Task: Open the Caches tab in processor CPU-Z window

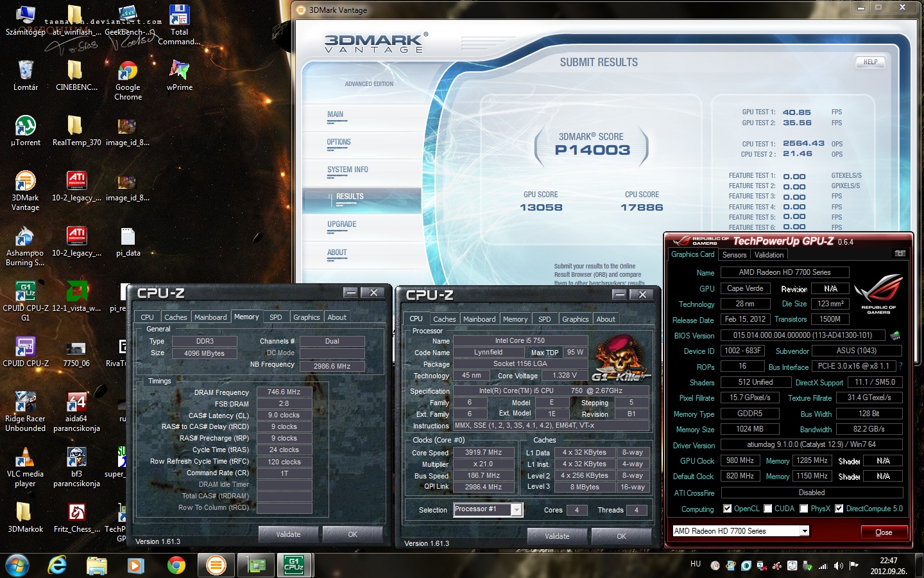Action: click(444, 319)
